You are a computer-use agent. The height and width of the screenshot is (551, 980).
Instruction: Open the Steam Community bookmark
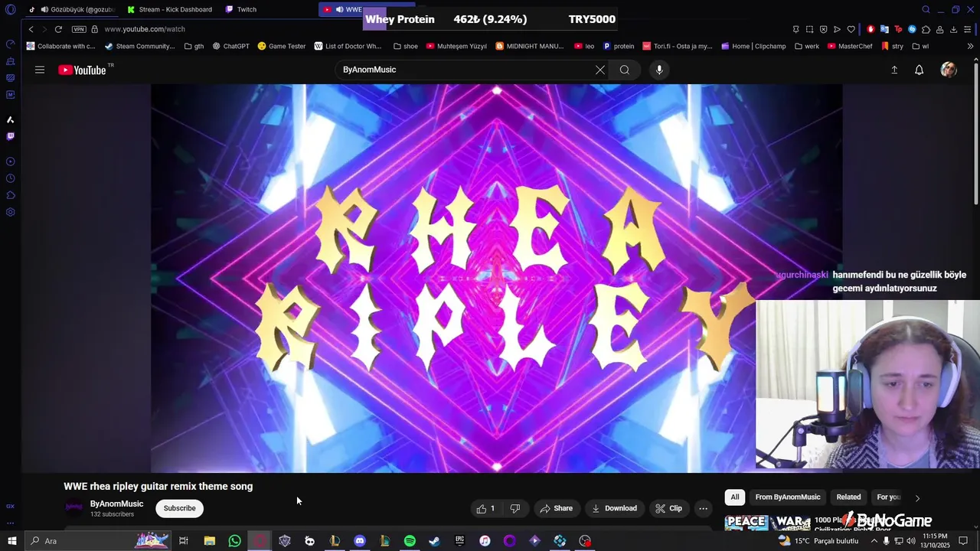[139, 46]
